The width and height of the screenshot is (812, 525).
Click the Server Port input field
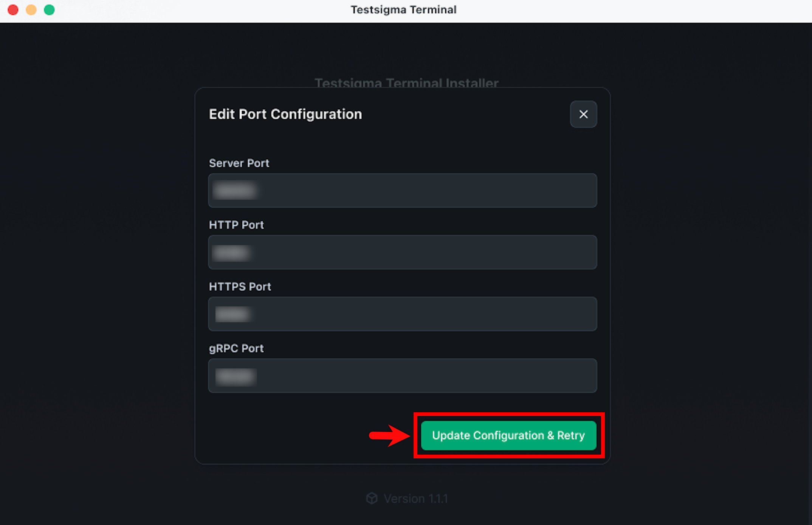(402, 191)
